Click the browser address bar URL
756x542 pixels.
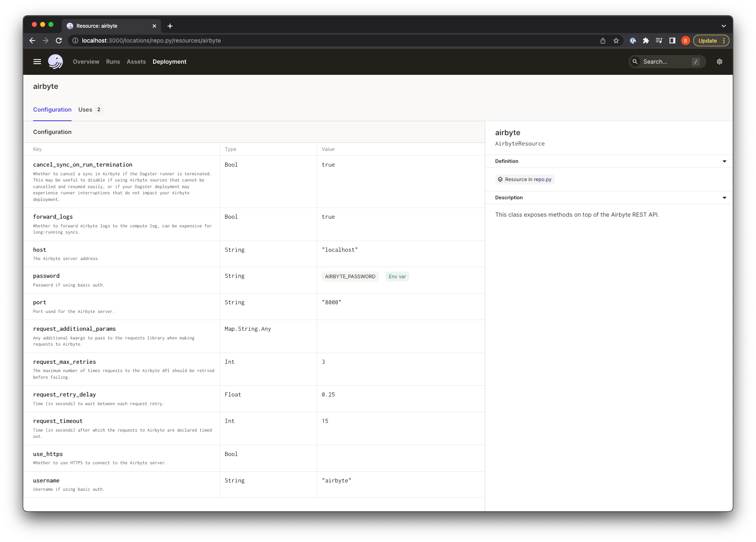pyautogui.click(x=151, y=41)
